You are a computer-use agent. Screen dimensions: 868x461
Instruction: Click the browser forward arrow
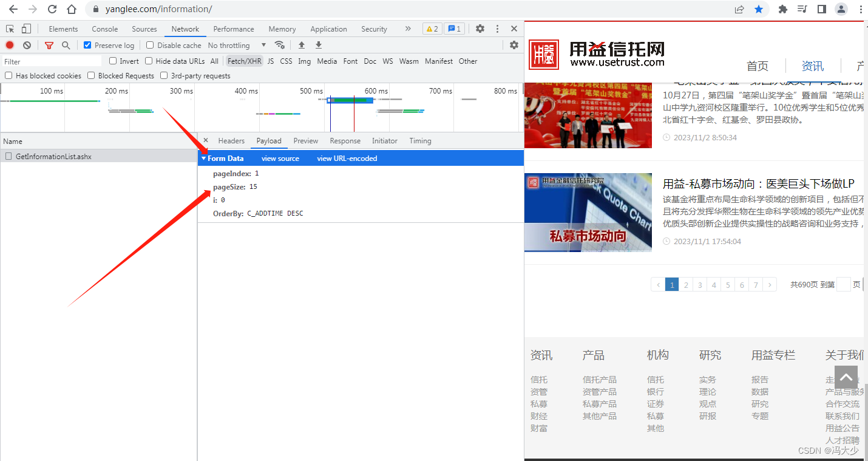pos(33,9)
